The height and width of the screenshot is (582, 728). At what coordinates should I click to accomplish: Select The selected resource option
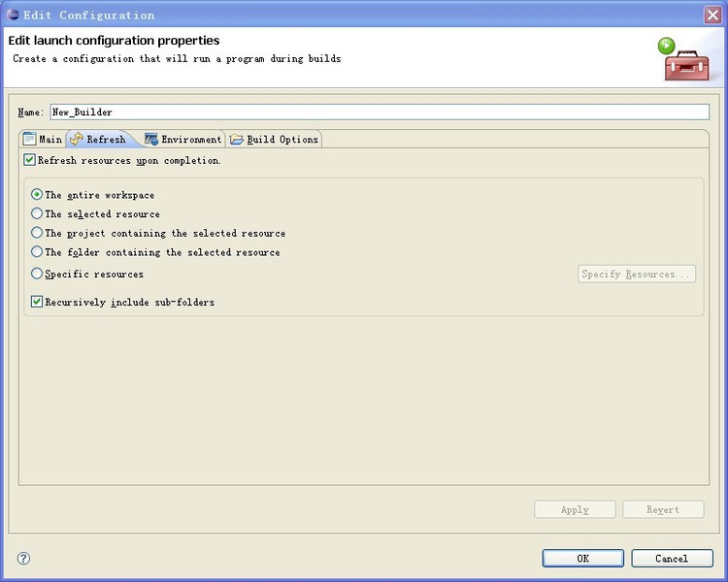(36, 213)
